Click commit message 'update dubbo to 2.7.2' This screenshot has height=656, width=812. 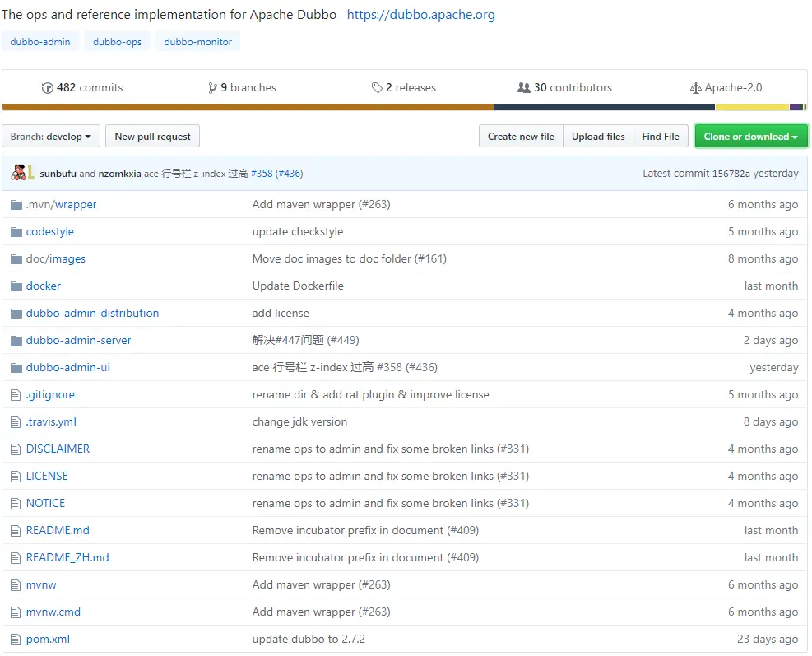coord(309,640)
